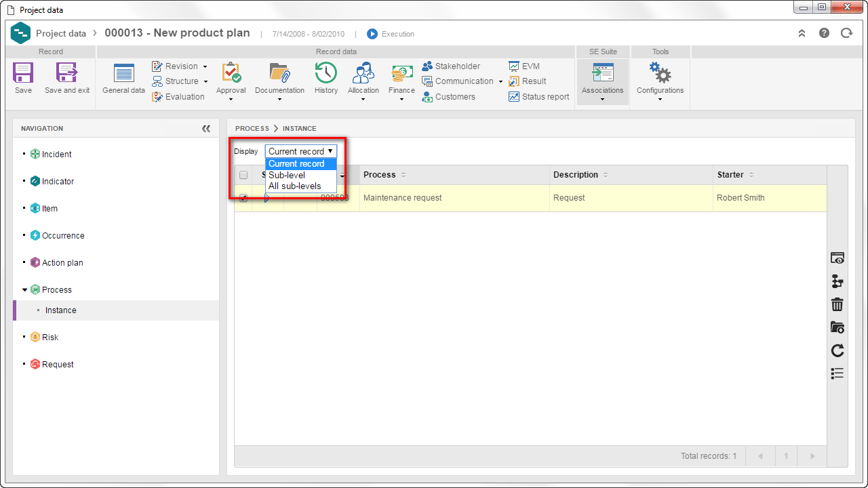Screen dimensions: 868x488
Task: Open the Configurations gears icon
Action: 660,73
